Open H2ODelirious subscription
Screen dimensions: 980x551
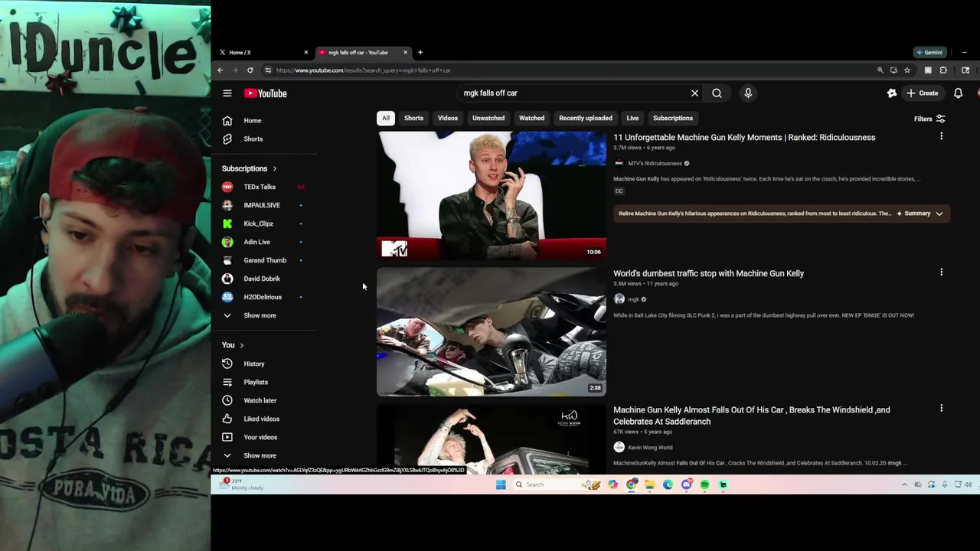264,297
